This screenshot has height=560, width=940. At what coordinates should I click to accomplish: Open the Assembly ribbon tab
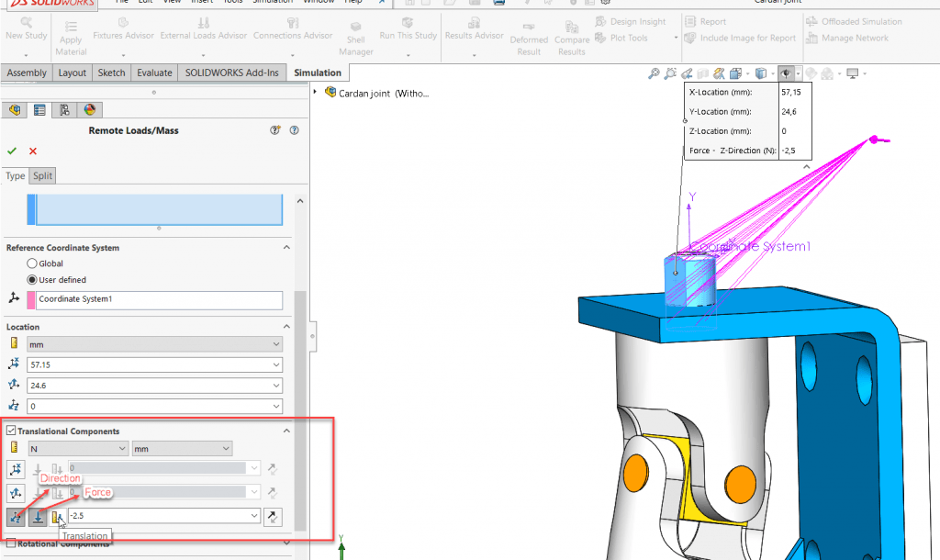click(27, 73)
